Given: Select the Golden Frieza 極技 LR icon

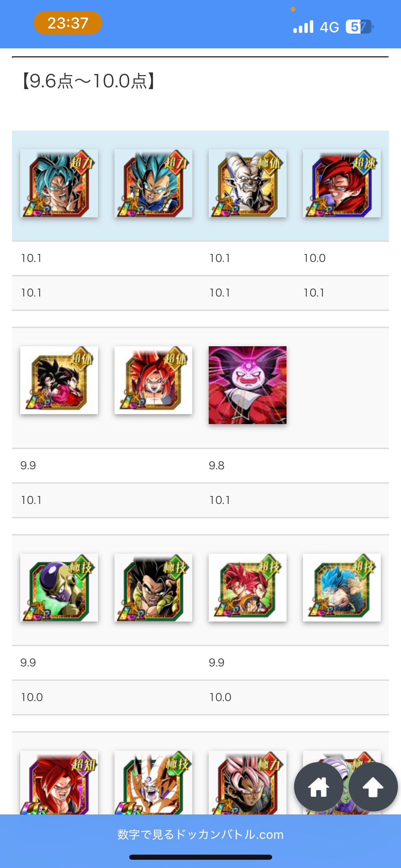Looking at the screenshot, I should click(59, 587).
